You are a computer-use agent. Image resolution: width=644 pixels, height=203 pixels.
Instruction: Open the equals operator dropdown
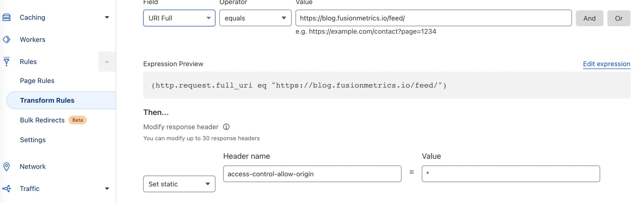[x=255, y=18]
